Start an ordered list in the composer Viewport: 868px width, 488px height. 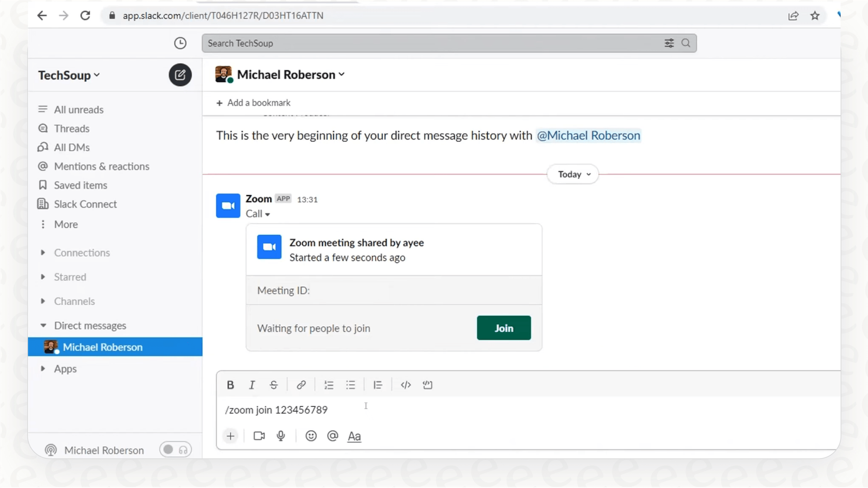329,385
